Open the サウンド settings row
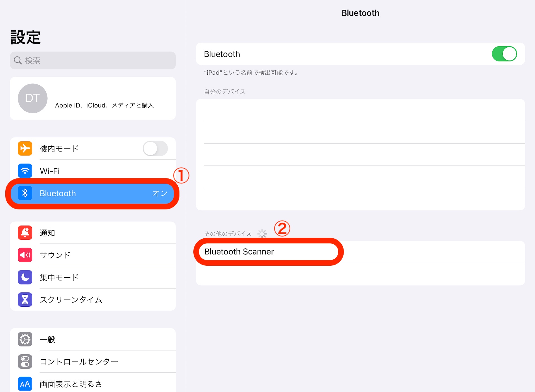Screen dimensions: 535x392 (93, 255)
